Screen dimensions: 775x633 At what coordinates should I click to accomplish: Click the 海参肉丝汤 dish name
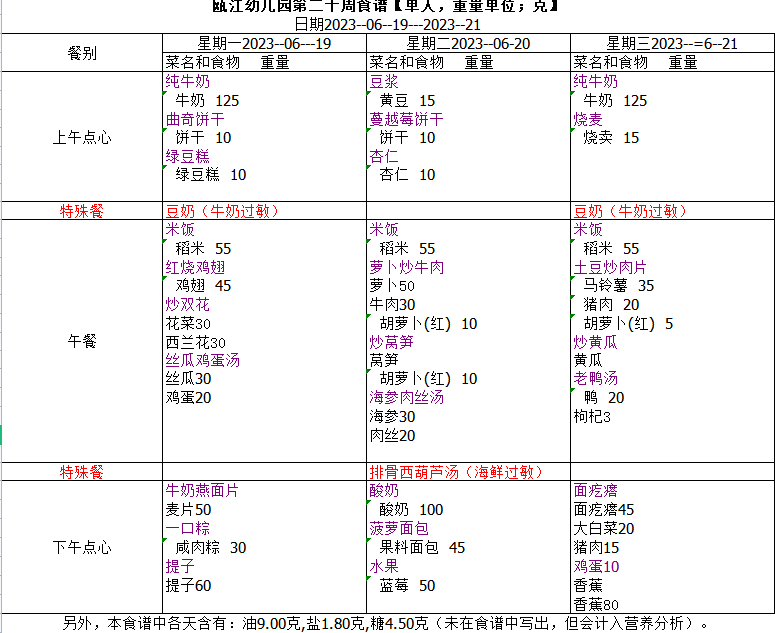click(406, 397)
